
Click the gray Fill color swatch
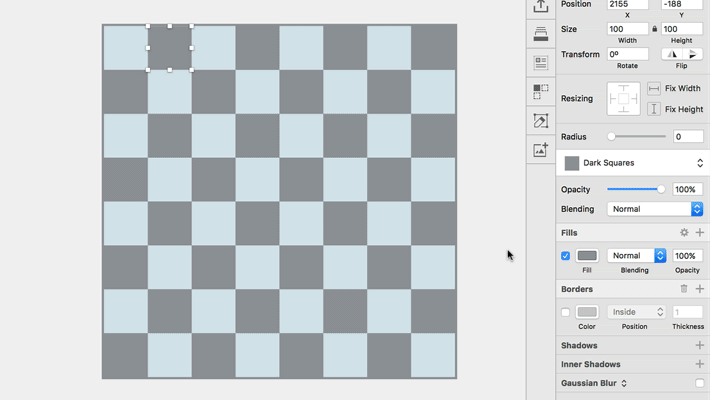(587, 256)
